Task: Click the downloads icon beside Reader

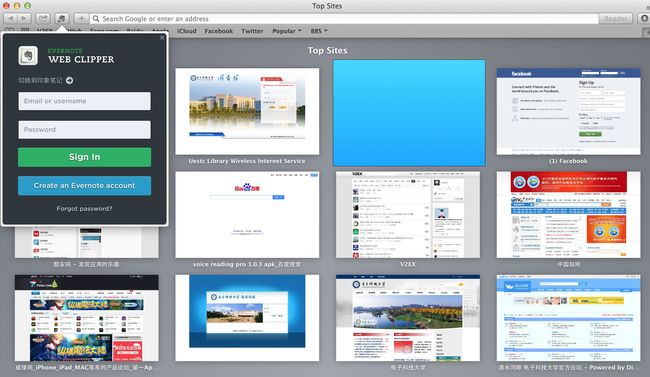Action: (x=643, y=19)
